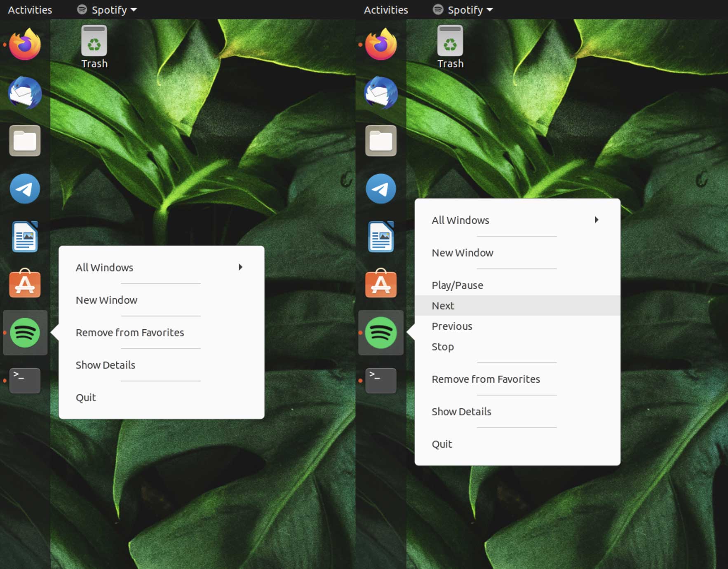Open Terminal in the right screenshot dock
728x569 pixels.
pyautogui.click(x=381, y=380)
